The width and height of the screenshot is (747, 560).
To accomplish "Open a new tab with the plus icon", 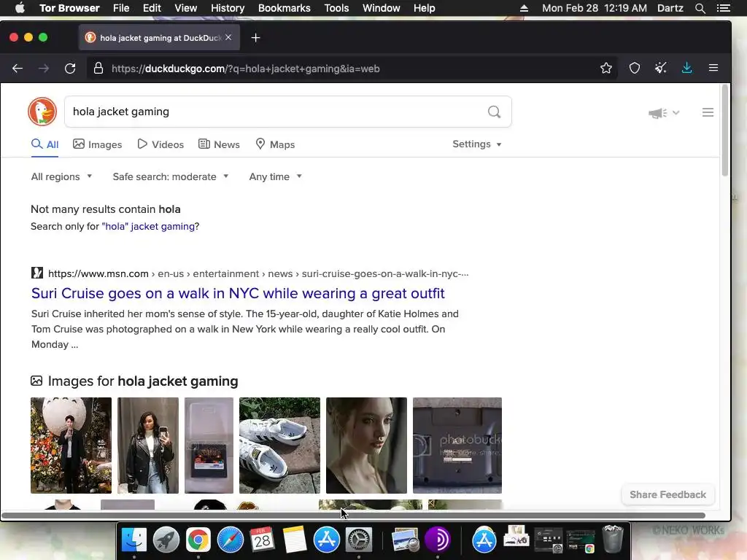I will point(255,38).
